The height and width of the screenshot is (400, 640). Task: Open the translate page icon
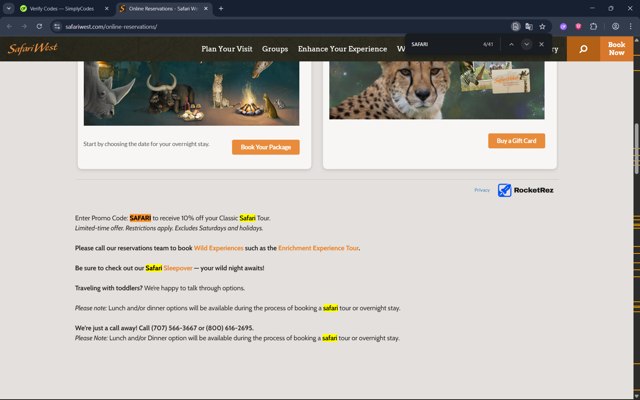[x=529, y=27]
